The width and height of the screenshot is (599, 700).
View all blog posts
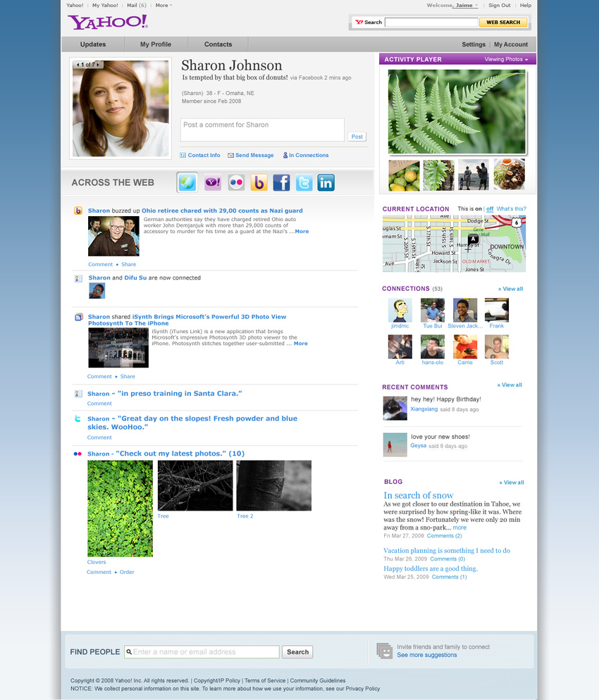512,482
